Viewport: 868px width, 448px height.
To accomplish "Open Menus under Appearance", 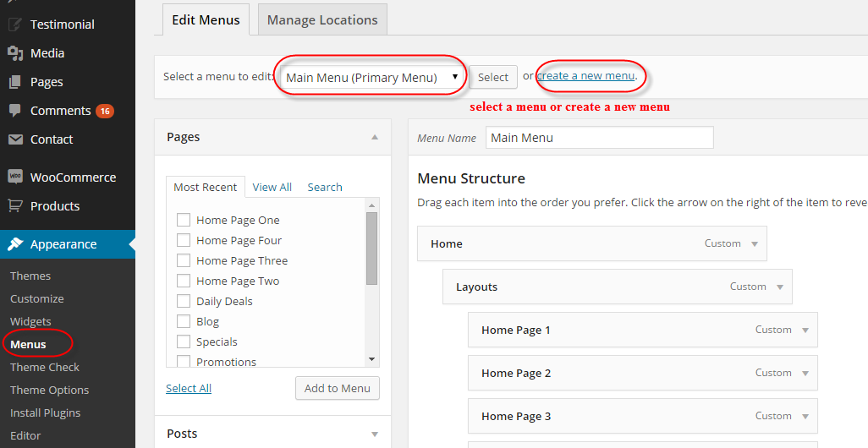I will pyautogui.click(x=28, y=344).
